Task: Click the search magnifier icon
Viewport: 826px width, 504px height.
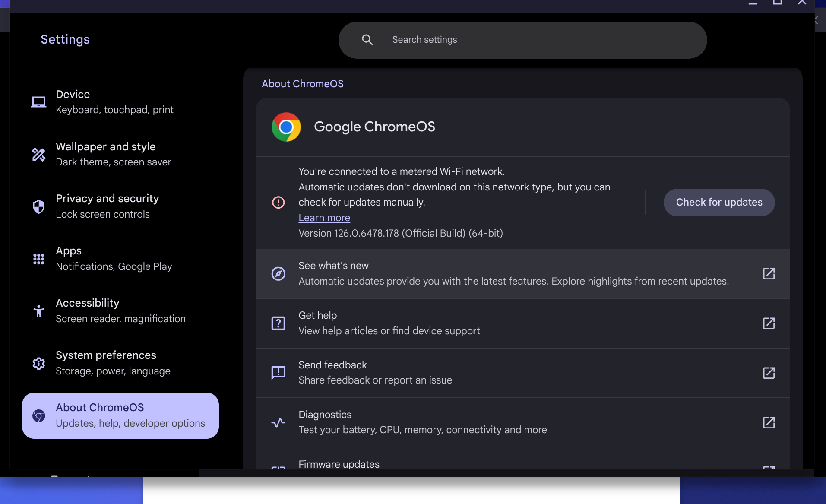Action: tap(367, 40)
